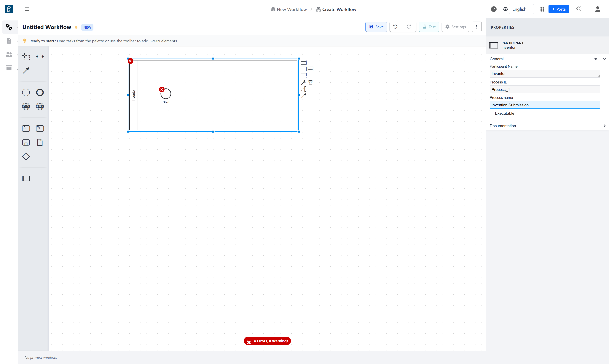This screenshot has width=609, height=364.
Task: Add a user task from palette
Action: tap(26, 128)
